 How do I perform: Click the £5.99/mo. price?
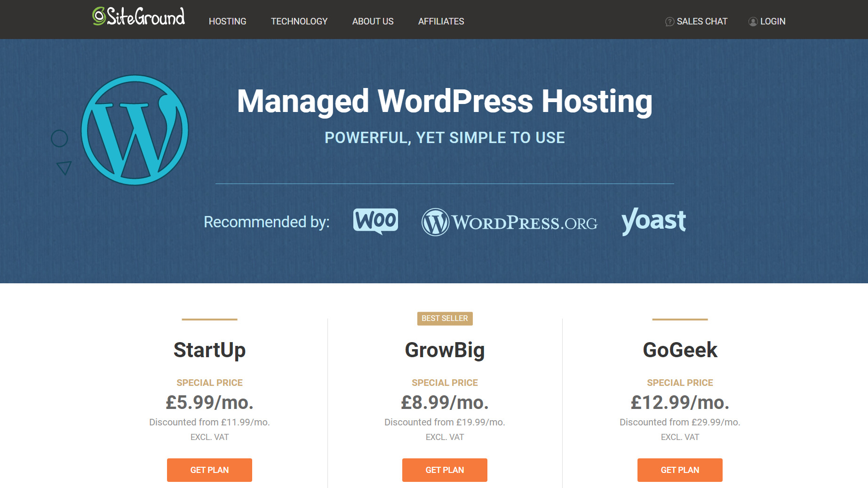209,402
